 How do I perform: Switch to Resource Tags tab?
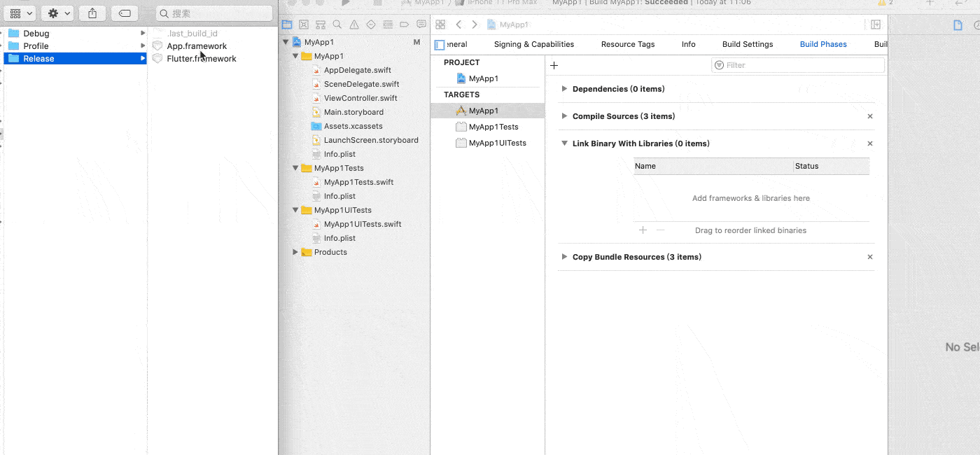point(628,44)
